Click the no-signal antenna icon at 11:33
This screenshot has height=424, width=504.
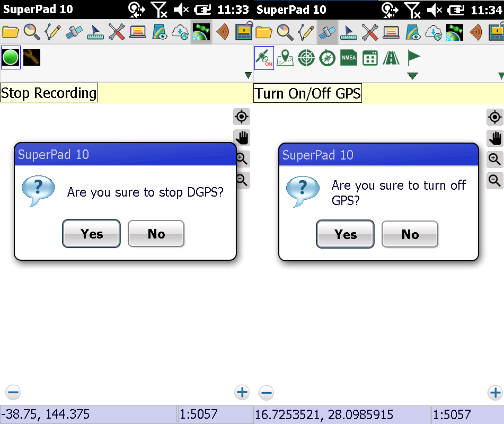(159, 10)
